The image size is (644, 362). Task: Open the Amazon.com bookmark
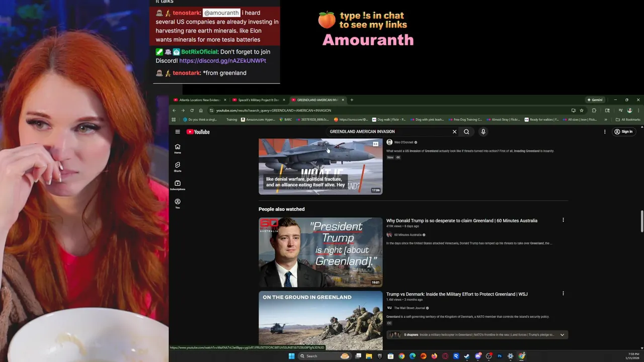pos(258,120)
